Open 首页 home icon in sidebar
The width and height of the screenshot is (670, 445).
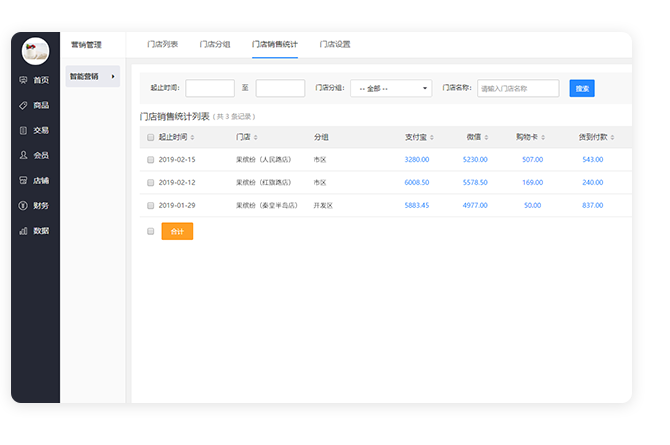tap(23, 80)
